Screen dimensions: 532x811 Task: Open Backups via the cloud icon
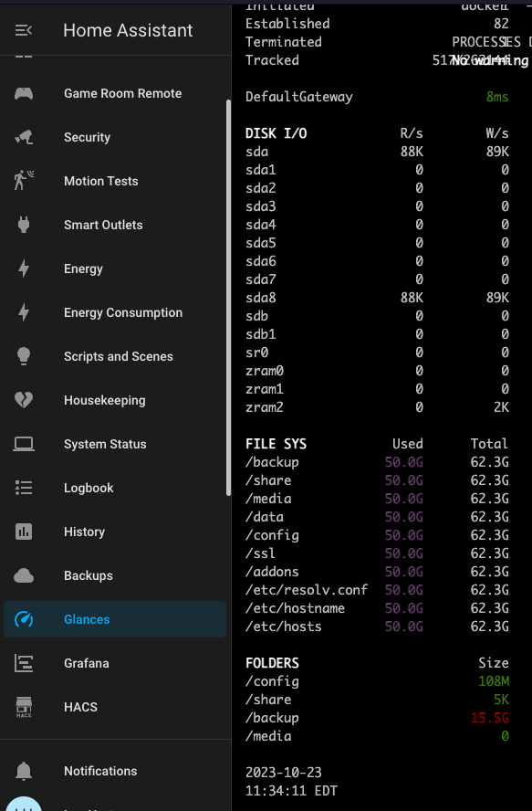click(23, 575)
